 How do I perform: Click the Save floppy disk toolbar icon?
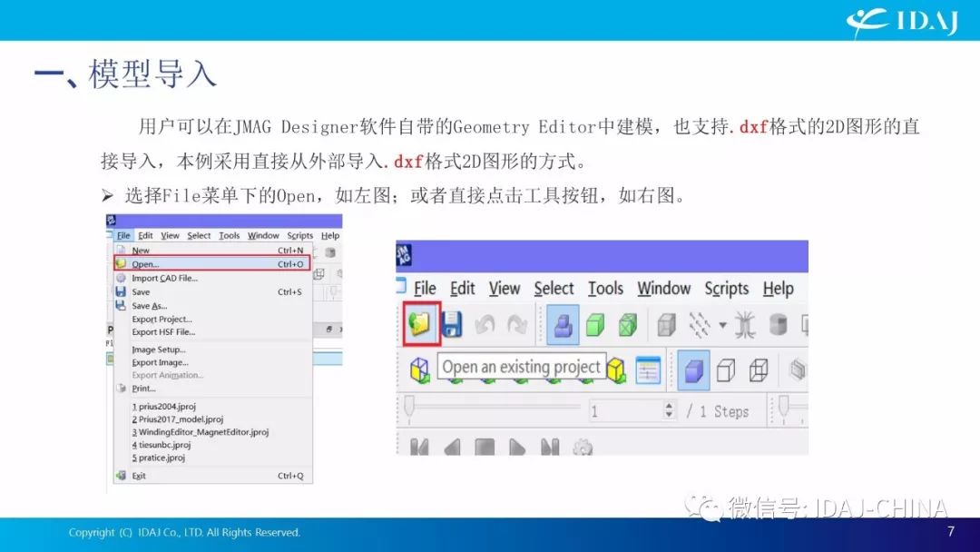point(451,324)
